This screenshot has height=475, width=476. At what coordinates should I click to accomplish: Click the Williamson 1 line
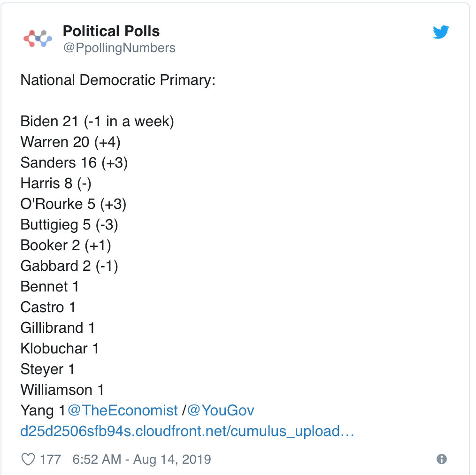coord(62,390)
